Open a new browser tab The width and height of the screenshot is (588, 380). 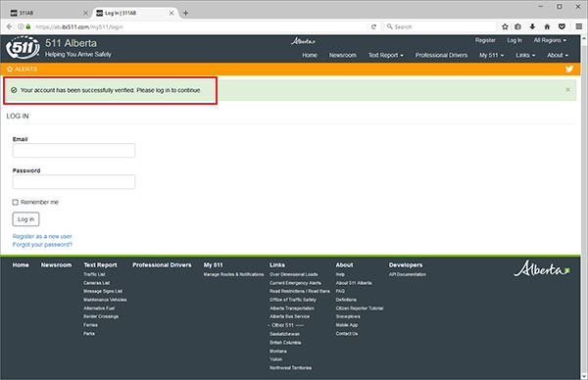[185, 13]
